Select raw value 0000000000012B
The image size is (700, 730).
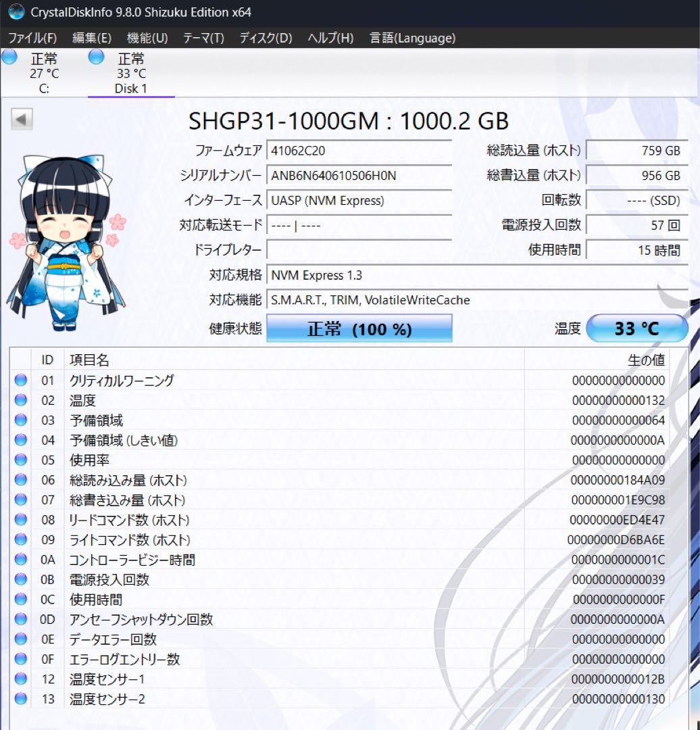point(618,679)
